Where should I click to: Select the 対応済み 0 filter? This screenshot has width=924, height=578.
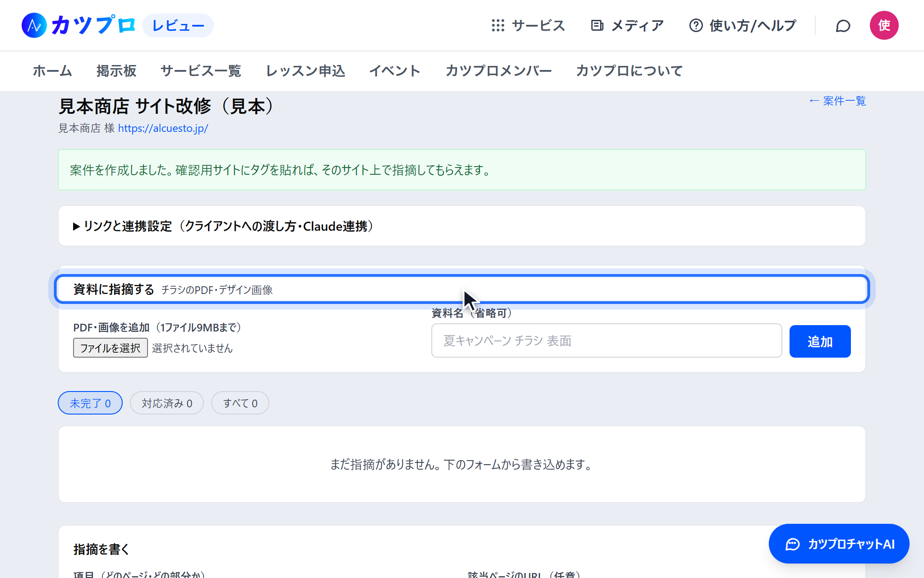point(167,403)
